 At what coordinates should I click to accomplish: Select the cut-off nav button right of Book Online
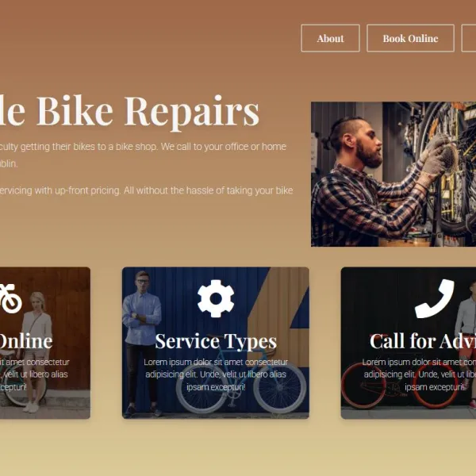[x=469, y=38]
